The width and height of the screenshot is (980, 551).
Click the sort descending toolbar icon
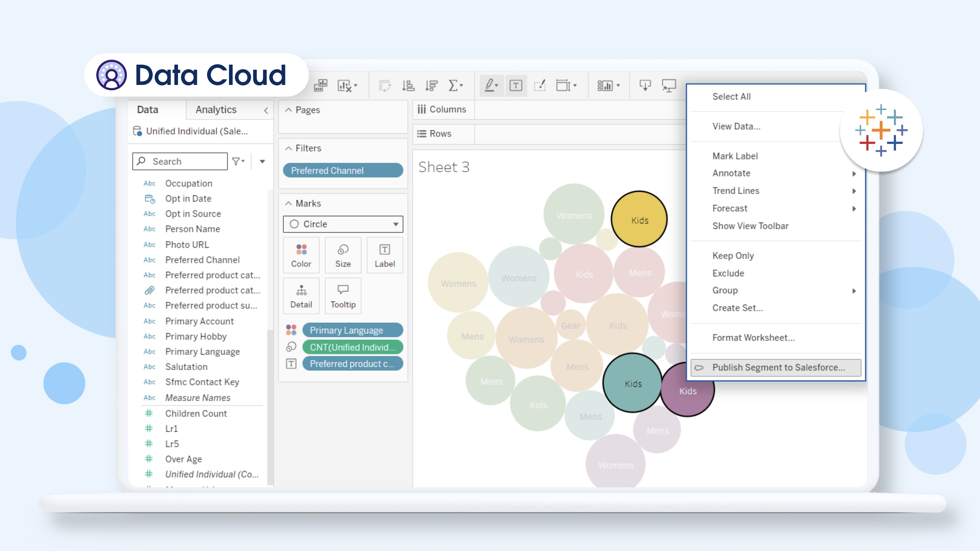coord(431,86)
